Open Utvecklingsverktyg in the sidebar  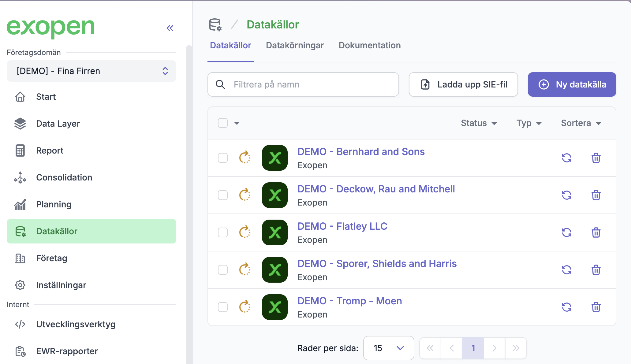(x=91, y=324)
